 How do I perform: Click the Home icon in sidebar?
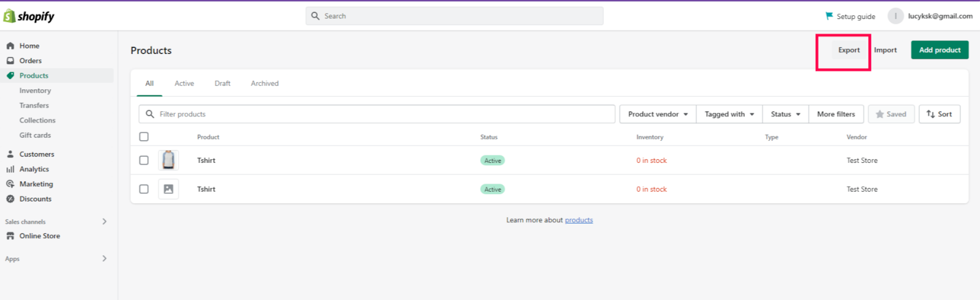[x=10, y=46]
